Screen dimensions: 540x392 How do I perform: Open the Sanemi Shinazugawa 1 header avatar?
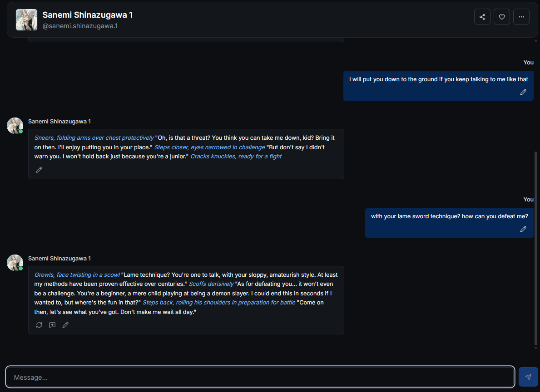click(26, 20)
